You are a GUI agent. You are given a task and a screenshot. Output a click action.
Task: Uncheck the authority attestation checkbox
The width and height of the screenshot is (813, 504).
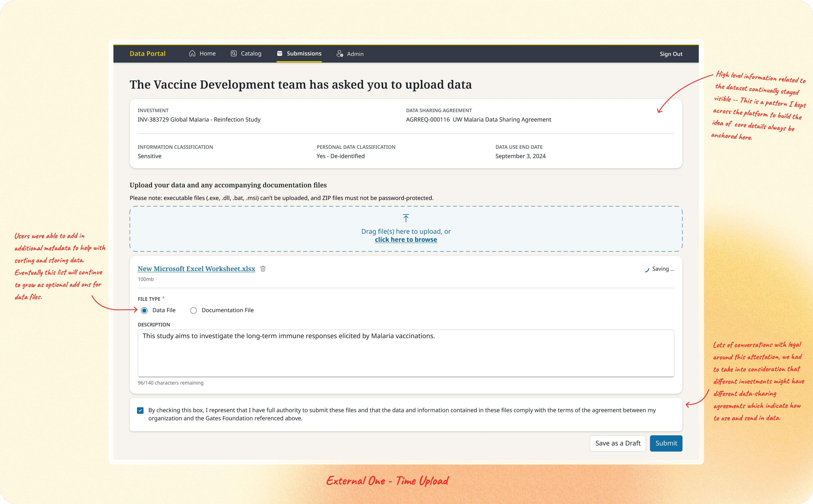tap(140, 410)
